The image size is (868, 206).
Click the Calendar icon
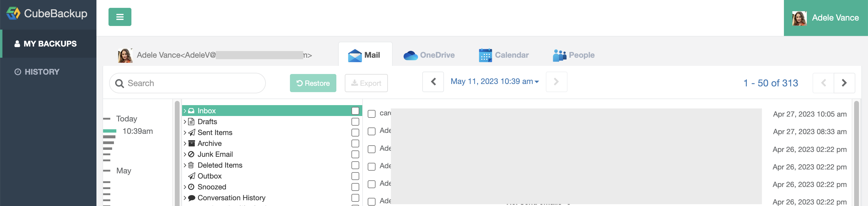point(485,55)
